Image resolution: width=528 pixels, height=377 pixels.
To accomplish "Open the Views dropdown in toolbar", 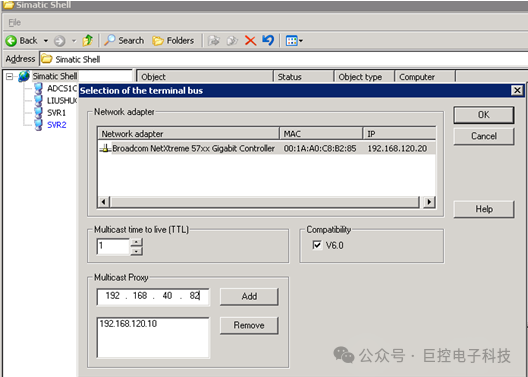I will (294, 41).
